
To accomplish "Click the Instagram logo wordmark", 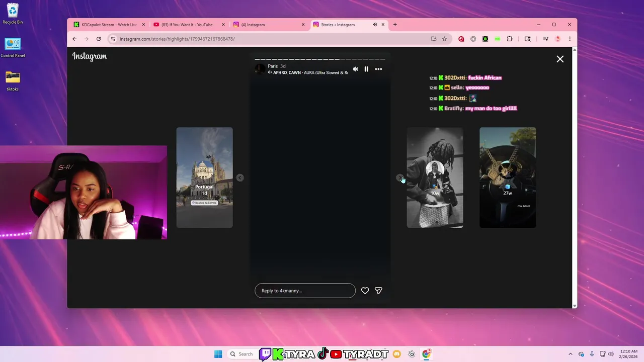I will coord(90,56).
